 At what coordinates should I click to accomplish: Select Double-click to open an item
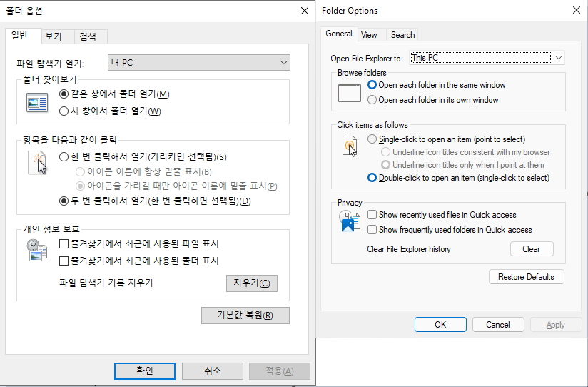(372, 178)
